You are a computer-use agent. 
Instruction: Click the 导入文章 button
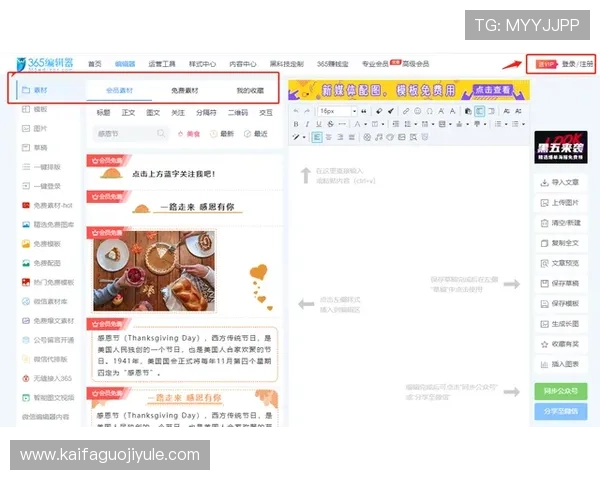pos(561,182)
